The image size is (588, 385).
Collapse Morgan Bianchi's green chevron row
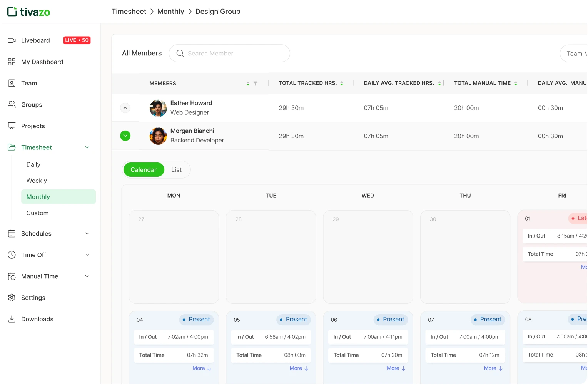(x=125, y=136)
